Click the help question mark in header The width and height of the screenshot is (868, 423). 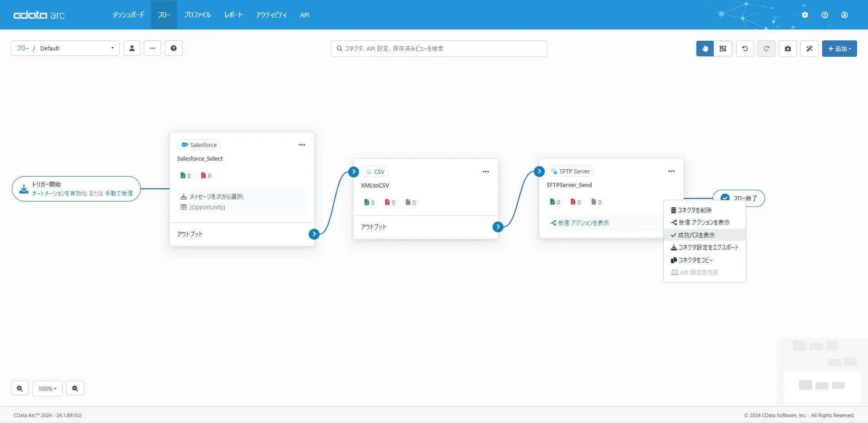coord(825,15)
